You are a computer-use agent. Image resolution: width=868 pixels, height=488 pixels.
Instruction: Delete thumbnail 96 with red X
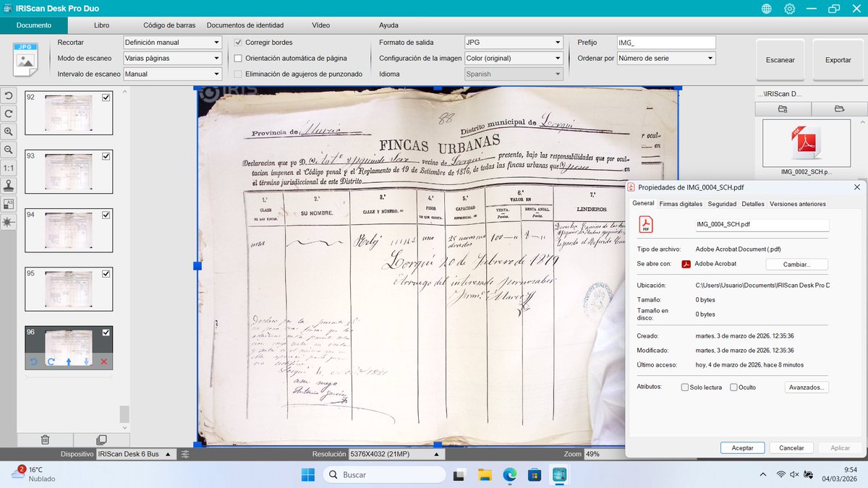[103, 361]
